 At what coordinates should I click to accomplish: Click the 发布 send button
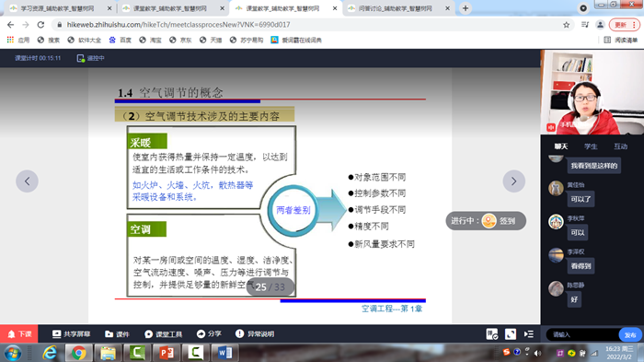(x=630, y=335)
